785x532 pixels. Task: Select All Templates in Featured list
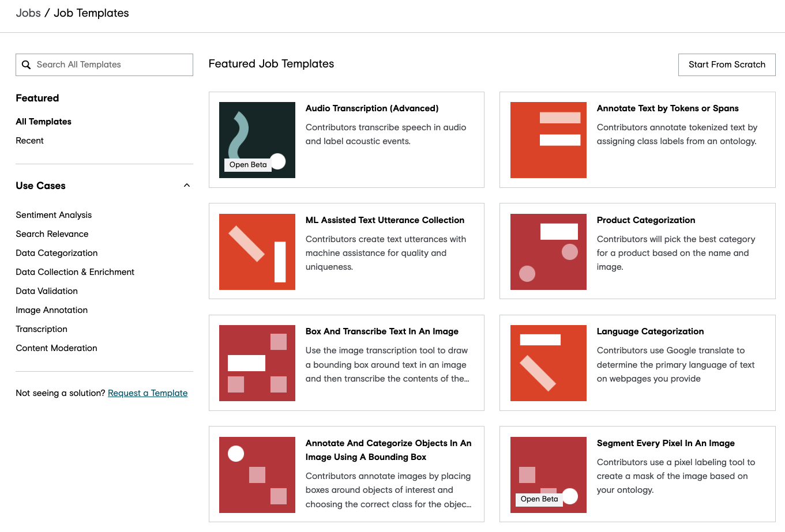point(44,122)
